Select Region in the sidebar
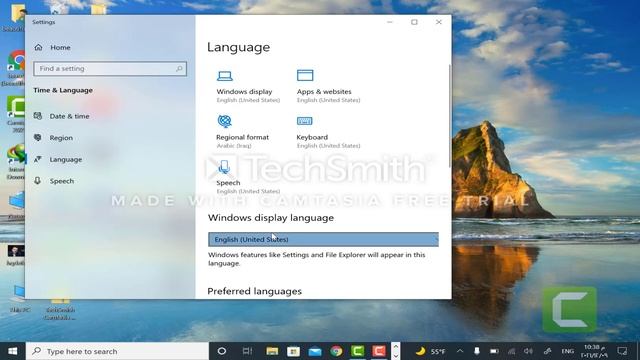Image resolution: width=640 pixels, height=360 pixels. click(x=53, y=138)
